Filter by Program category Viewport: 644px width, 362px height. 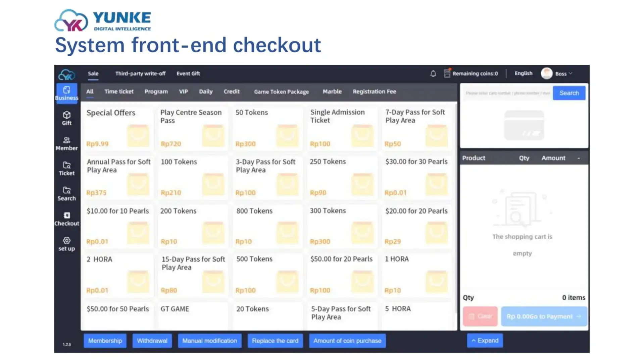pos(156,92)
